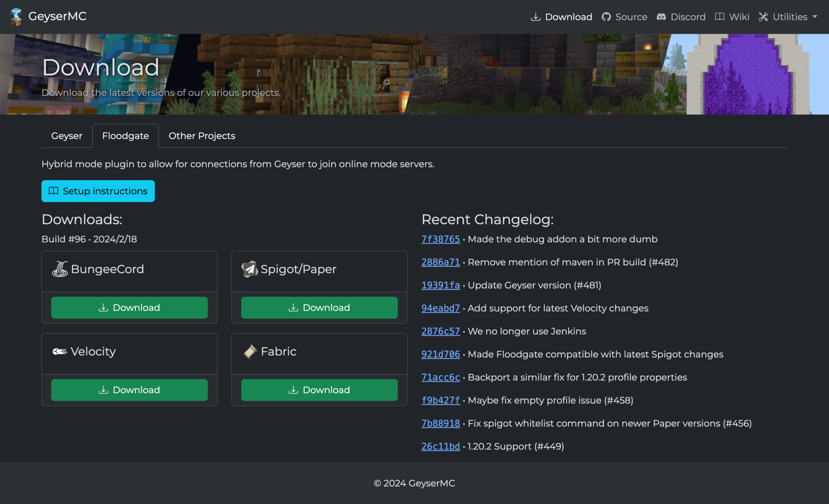This screenshot has height=504, width=829.
Task: Open the Wiki using the book icon
Action: [x=719, y=17]
